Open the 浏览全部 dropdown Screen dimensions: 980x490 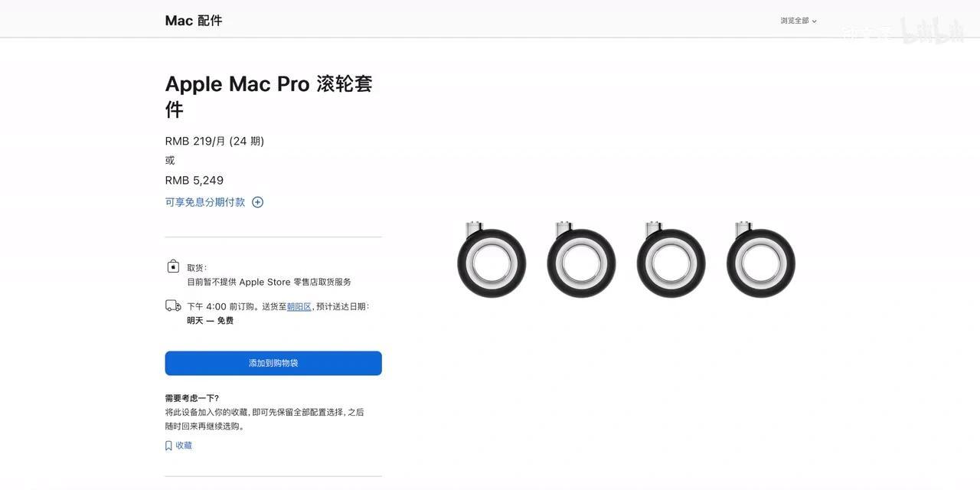tap(799, 21)
